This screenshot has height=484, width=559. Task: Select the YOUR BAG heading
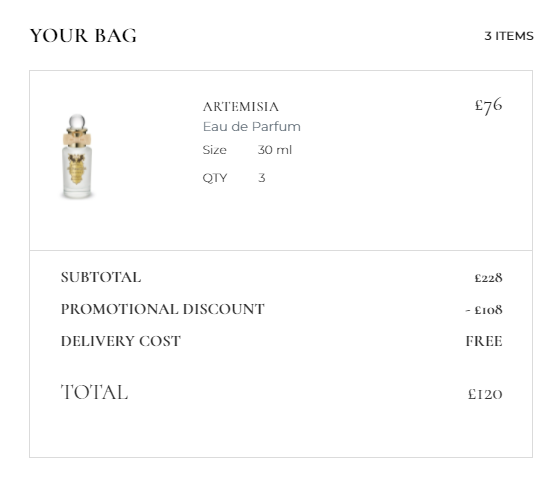pos(83,36)
